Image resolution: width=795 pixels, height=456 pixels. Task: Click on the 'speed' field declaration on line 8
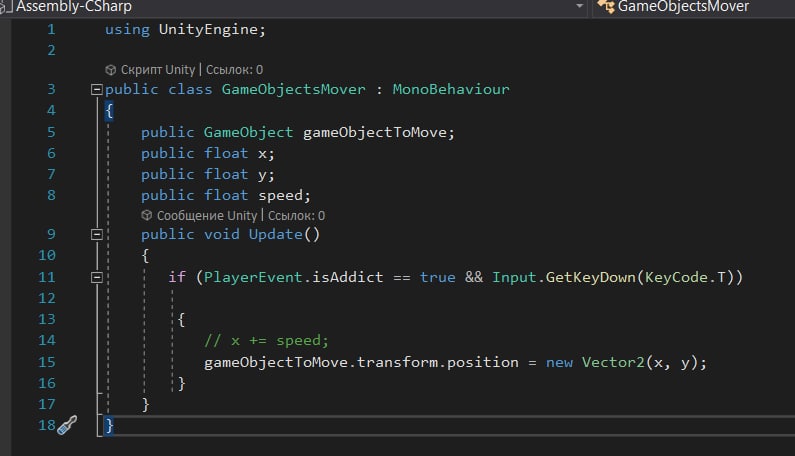[x=280, y=195]
